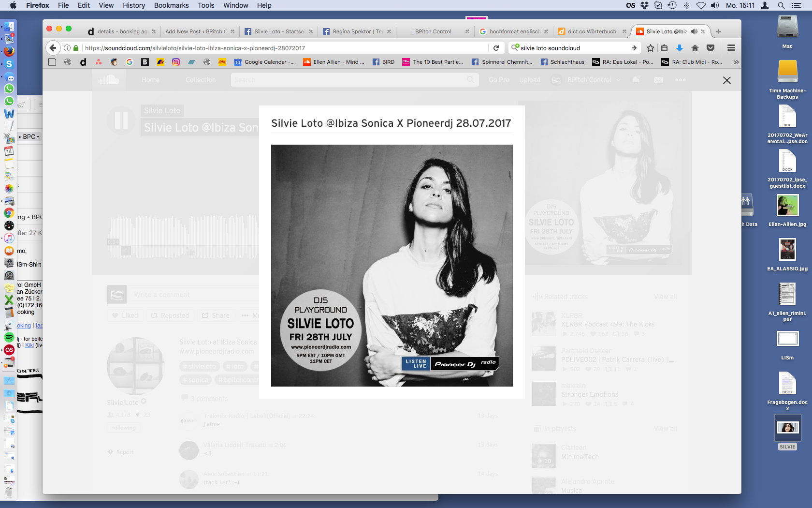The image size is (812, 508).
Task: Open The 10 Best Parties bookmark
Action: (x=433, y=62)
